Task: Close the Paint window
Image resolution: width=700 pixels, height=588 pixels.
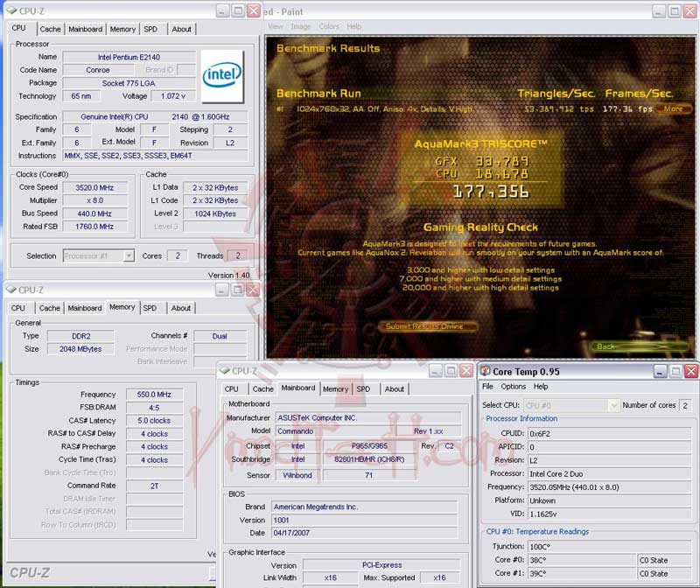Action: click(x=689, y=11)
